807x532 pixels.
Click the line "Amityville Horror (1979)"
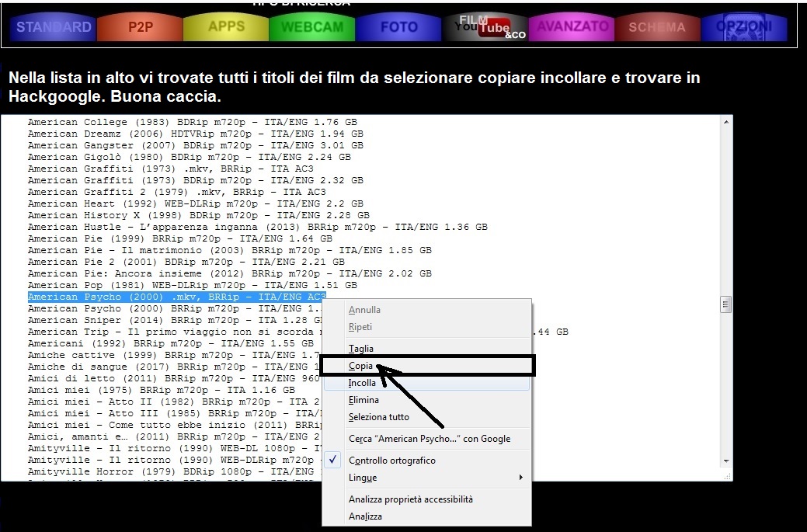[175, 471]
